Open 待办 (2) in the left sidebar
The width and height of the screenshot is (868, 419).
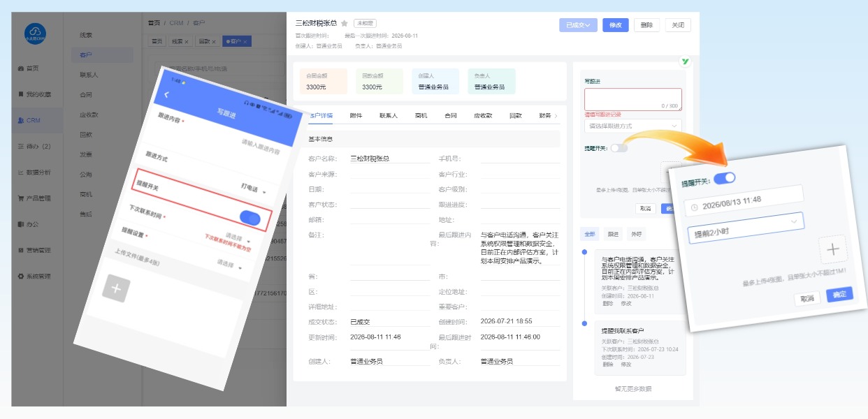coord(38,146)
